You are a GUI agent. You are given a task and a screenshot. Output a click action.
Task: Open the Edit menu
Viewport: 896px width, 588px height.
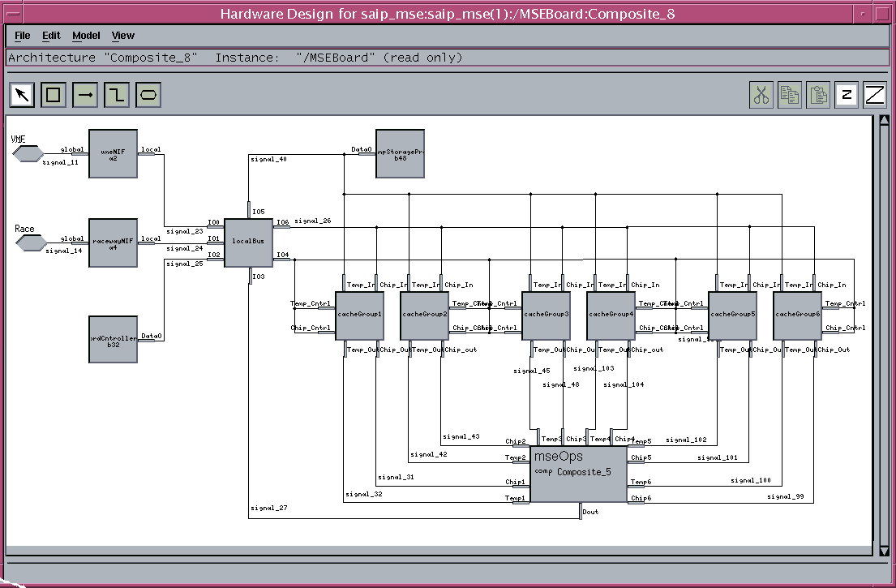(51, 36)
